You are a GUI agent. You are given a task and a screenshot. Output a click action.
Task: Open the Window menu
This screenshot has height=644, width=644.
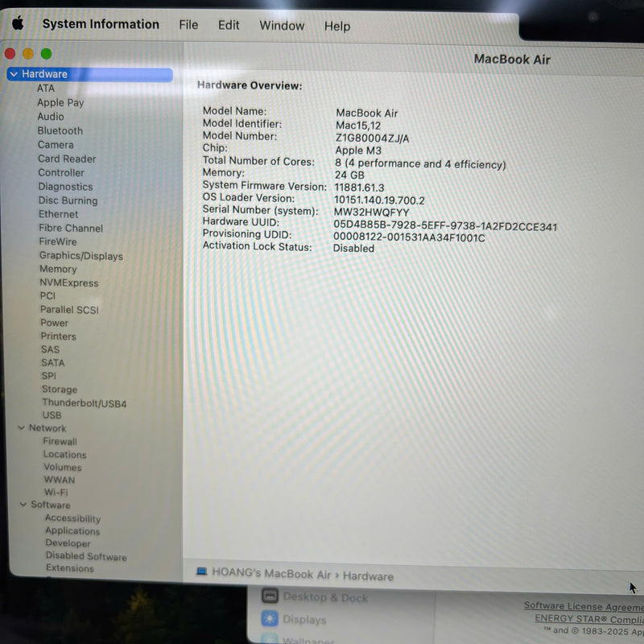click(x=282, y=26)
